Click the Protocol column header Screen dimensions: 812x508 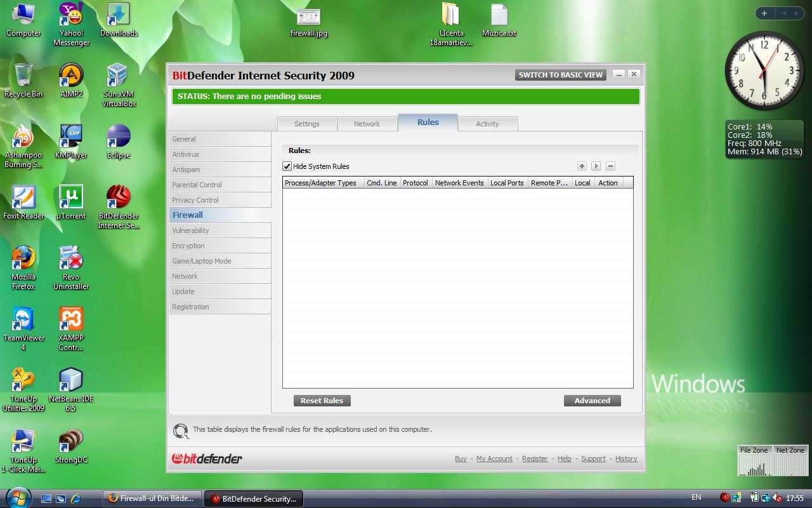416,183
